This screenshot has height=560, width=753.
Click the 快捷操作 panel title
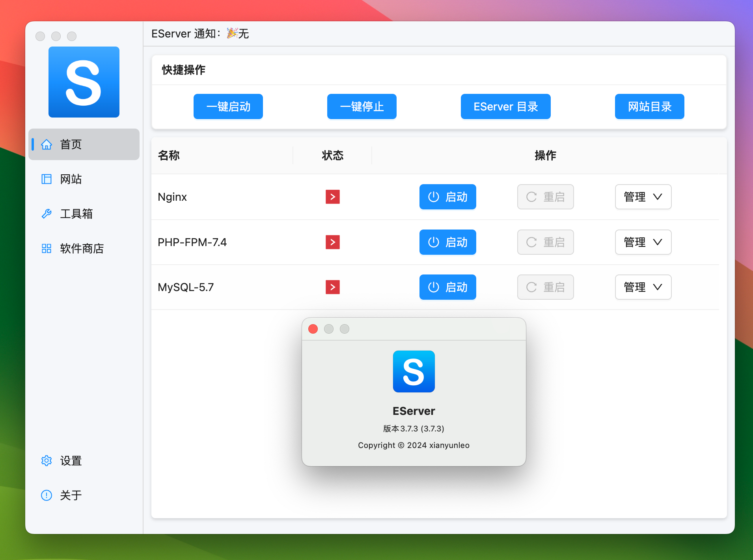coord(184,70)
